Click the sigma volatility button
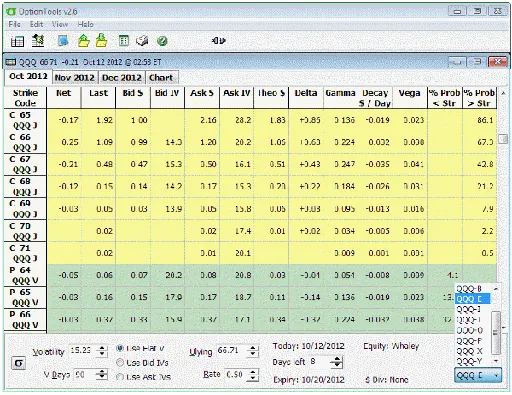This screenshot has height=395, width=512. point(19,363)
